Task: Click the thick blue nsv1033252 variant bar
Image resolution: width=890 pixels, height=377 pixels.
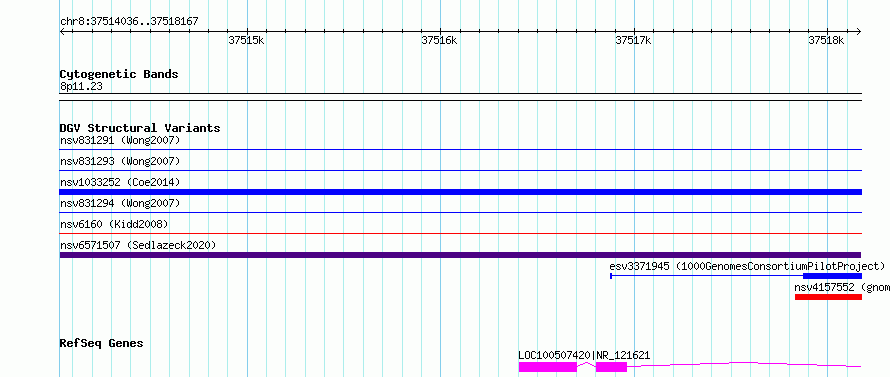Action: click(x=461, y=192)
